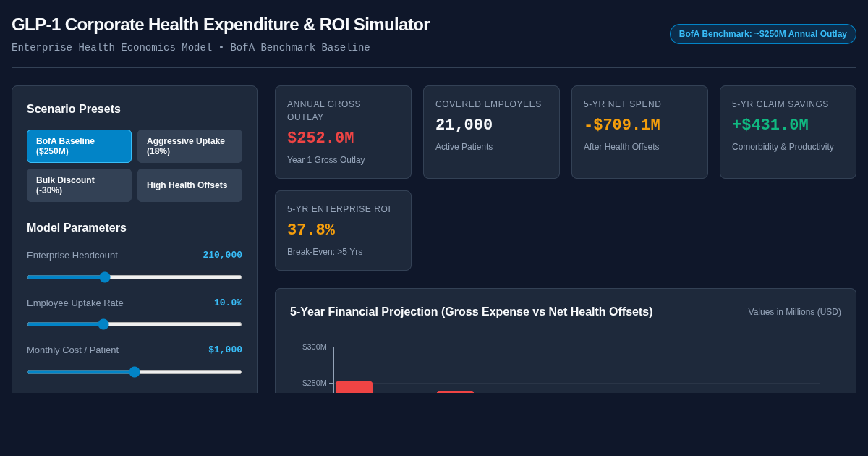The height and width of the screenshot is (456, 868).
Task: Activate the High Health Offsets preset
Action: coord(190,185)
